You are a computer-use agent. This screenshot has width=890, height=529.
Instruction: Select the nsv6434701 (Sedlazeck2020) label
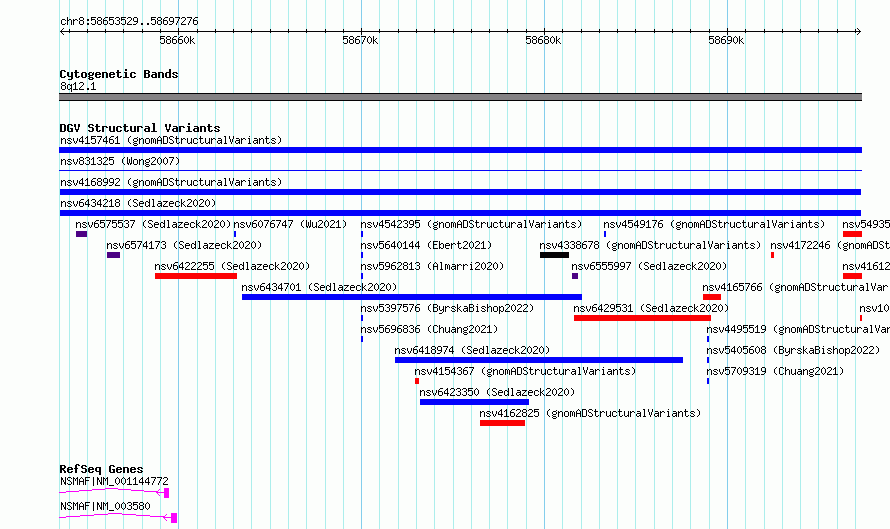pos(319,287)
